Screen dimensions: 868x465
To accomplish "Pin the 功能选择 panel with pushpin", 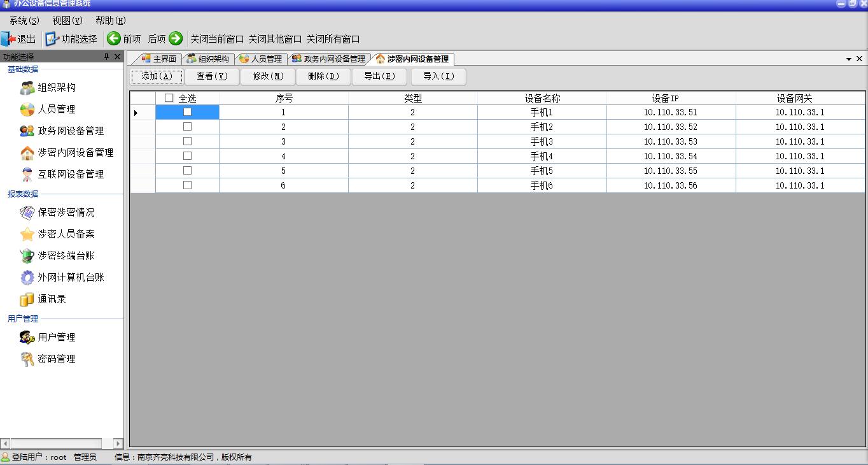I will click(x=107, y=57).
